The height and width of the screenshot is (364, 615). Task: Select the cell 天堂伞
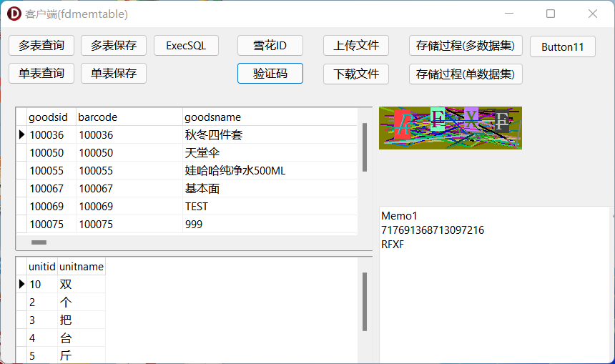coord(270,152)
